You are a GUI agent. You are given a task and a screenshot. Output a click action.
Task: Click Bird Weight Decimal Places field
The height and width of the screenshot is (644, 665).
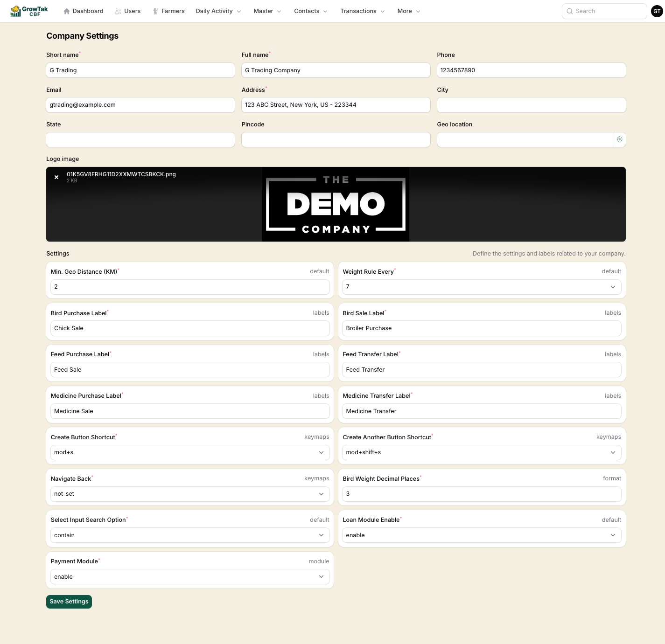point(482,494)
